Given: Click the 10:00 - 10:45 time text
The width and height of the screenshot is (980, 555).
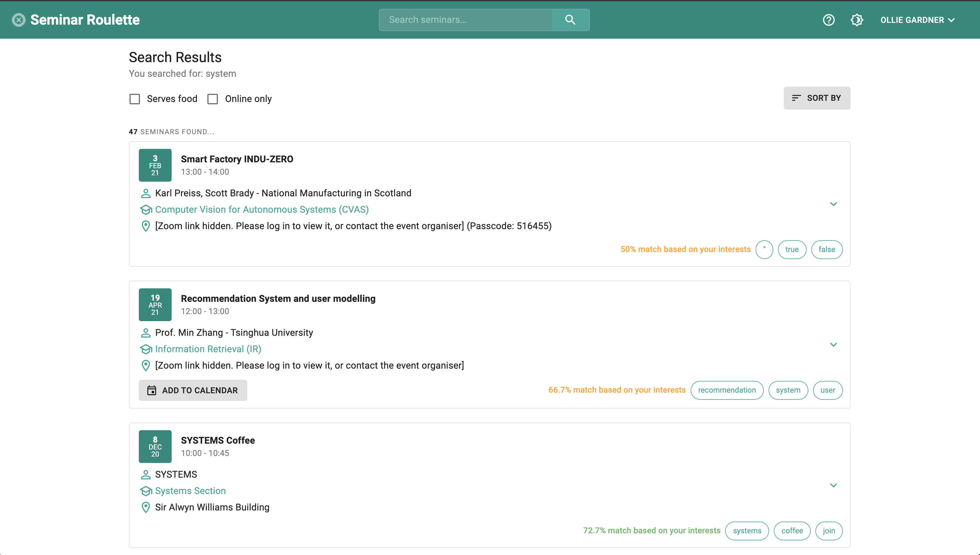Looking at the screenshot, I should pos(205,453).
